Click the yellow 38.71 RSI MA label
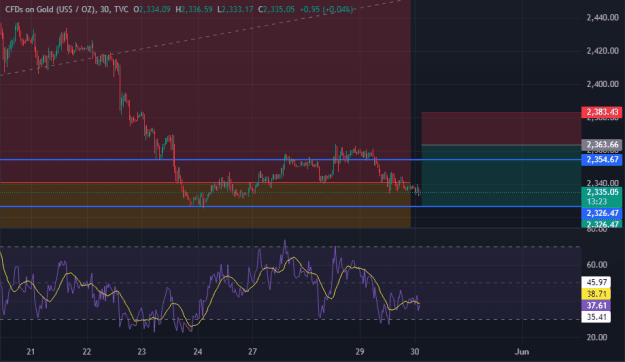 point(596,294)
